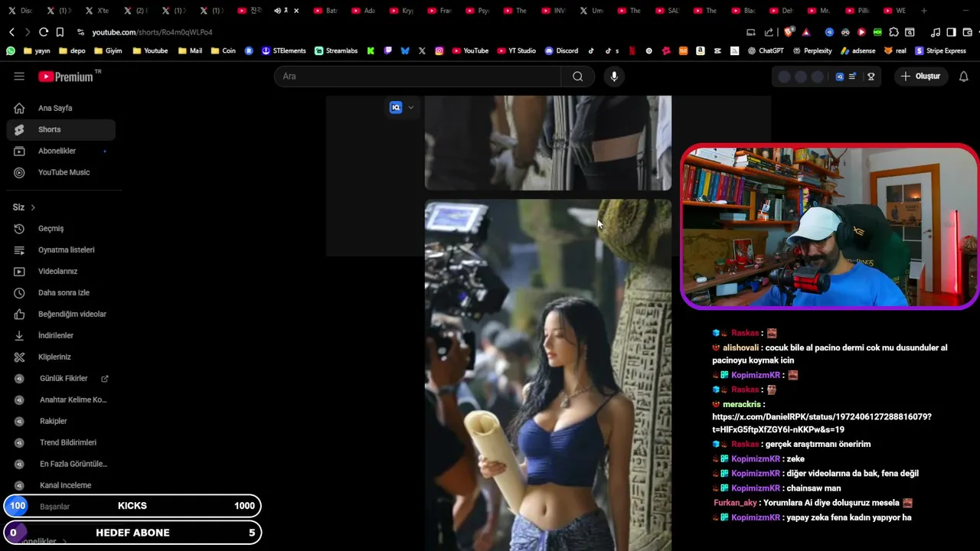980x551 pixels.
Task: Click the Oluştur create button
Action: pos(920,77)
